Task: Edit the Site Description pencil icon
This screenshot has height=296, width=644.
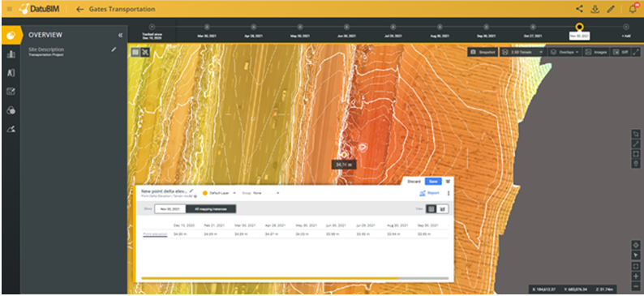Action: click(114, 49)
